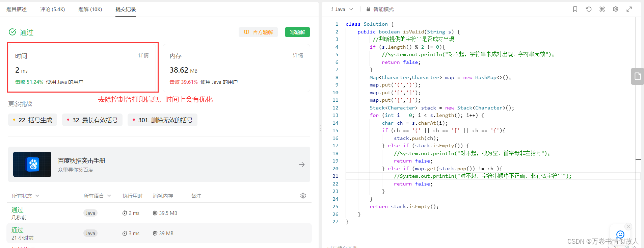Open keyboard shortcuts command icon
The image size is (644, 248).
602,9
